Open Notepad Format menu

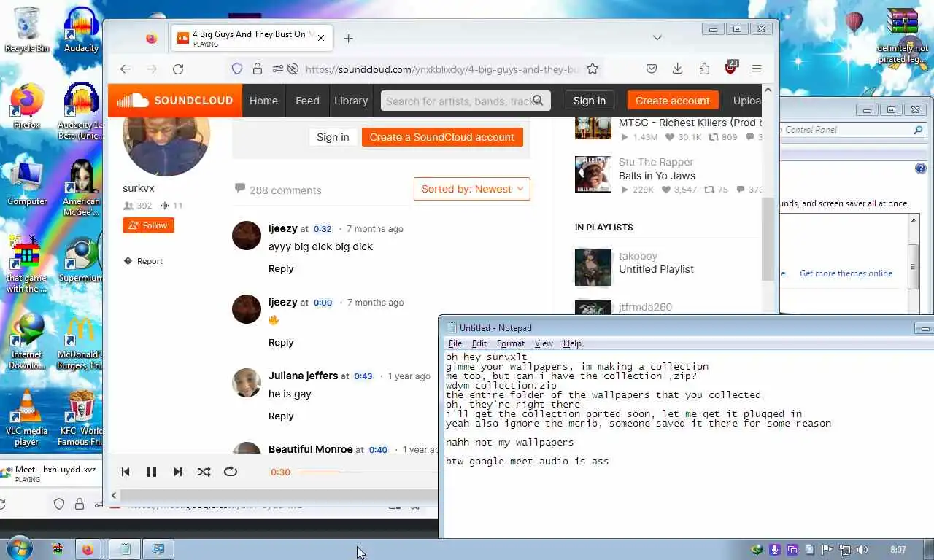[511, 343]
